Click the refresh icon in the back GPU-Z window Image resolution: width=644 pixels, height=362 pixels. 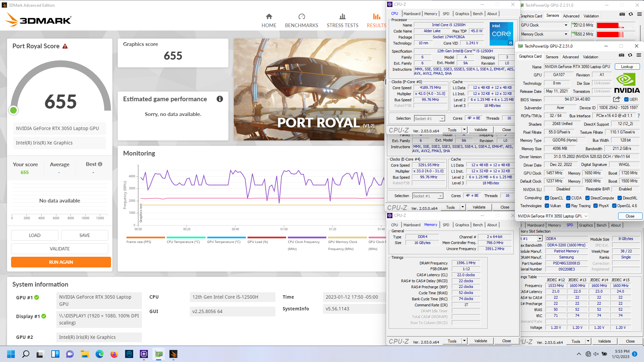631,14
